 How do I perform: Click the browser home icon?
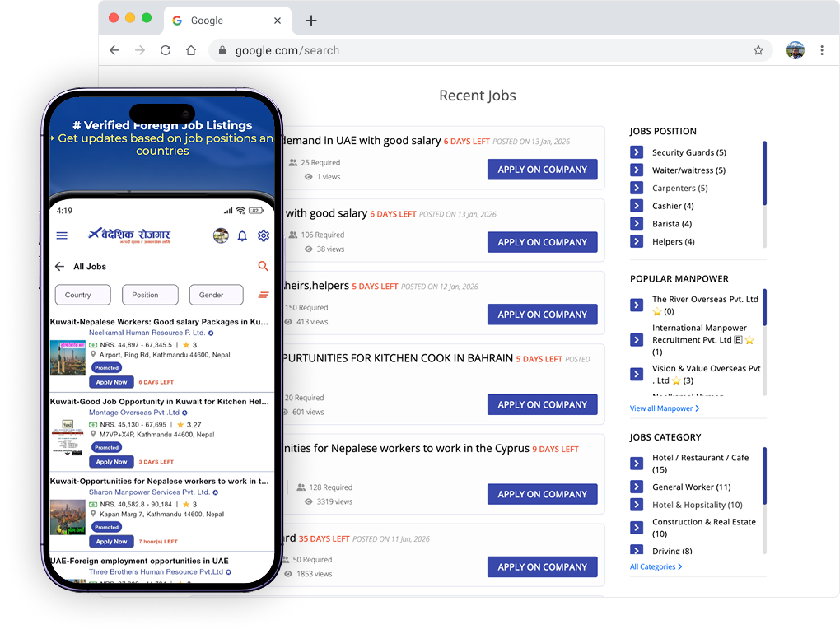[191, 50]
